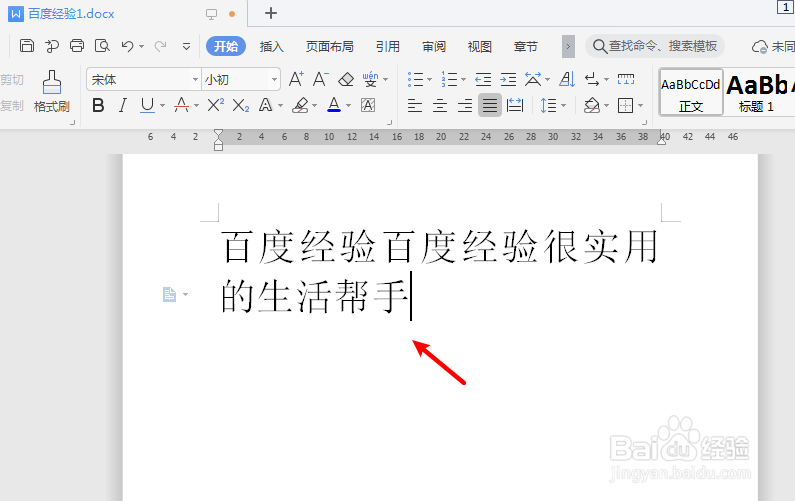Open the font size dropdown (小初)

point(274,80)
